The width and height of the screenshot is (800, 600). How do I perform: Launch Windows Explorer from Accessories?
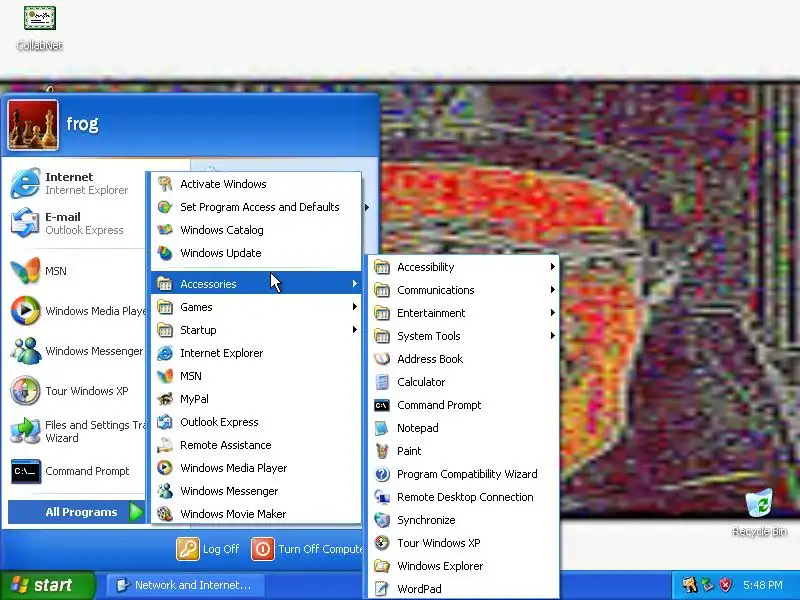(x=463, y=566)
